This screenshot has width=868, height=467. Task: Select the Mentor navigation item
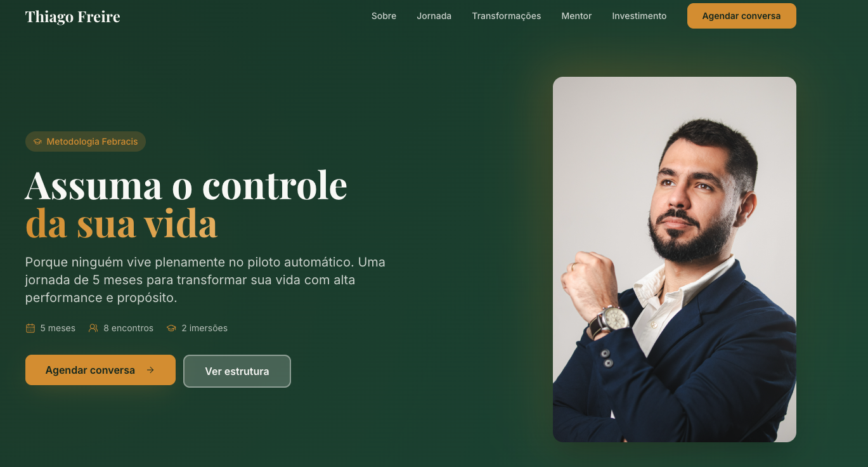(x=576, y=16)
